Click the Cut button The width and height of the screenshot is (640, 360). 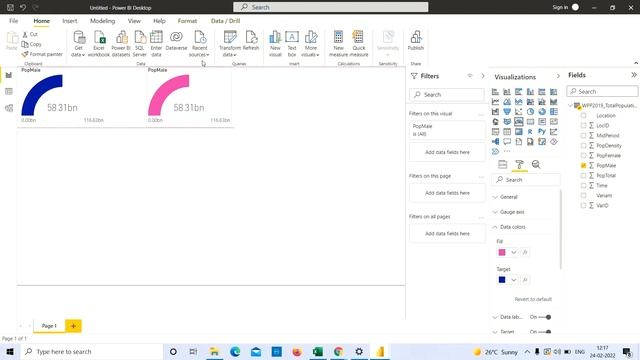tap(30, 34)
